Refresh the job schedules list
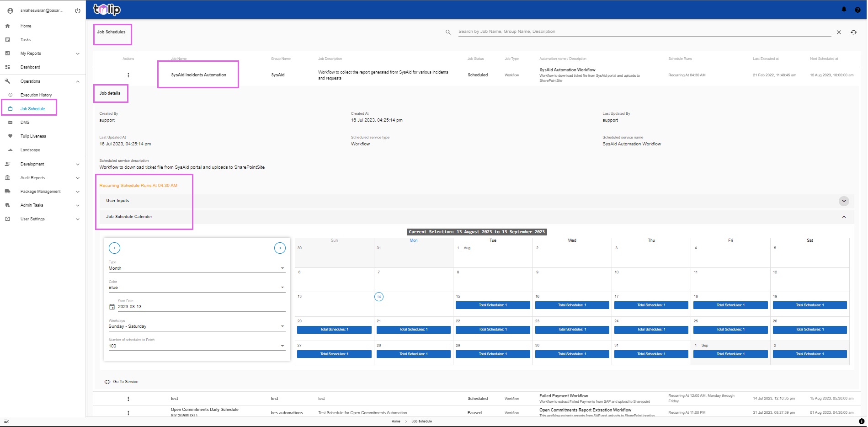The width and height of the screenshot is (868, 427). 853,32
